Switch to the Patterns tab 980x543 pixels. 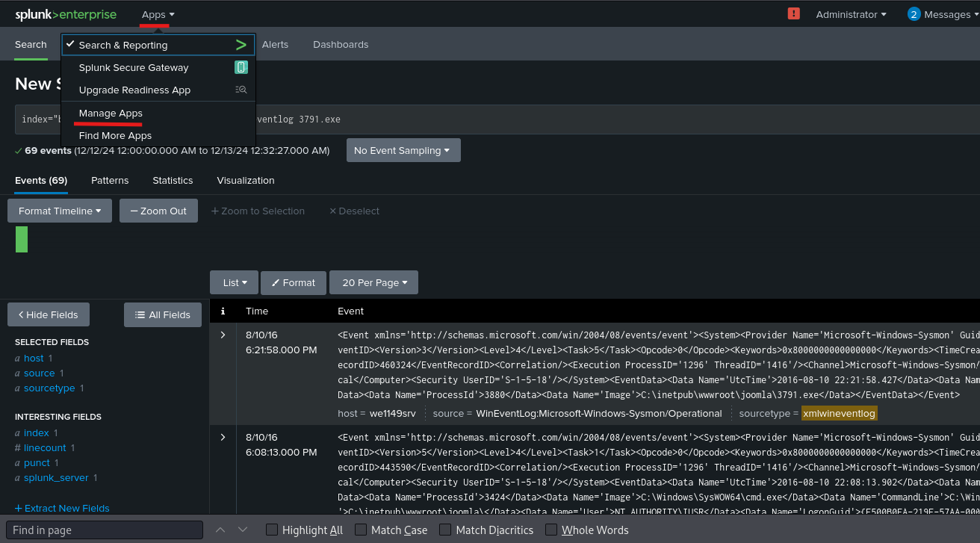pyautogui.click(x=110, y=180)
